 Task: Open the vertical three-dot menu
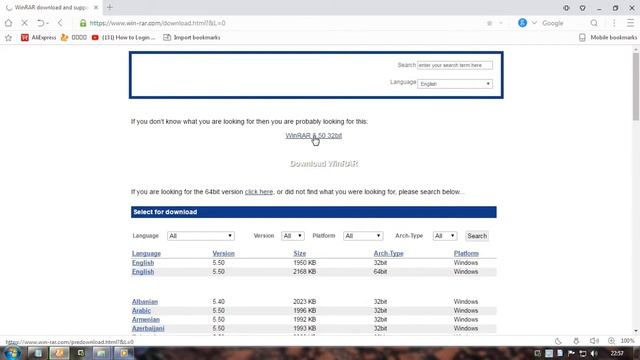tap(614, 23)
